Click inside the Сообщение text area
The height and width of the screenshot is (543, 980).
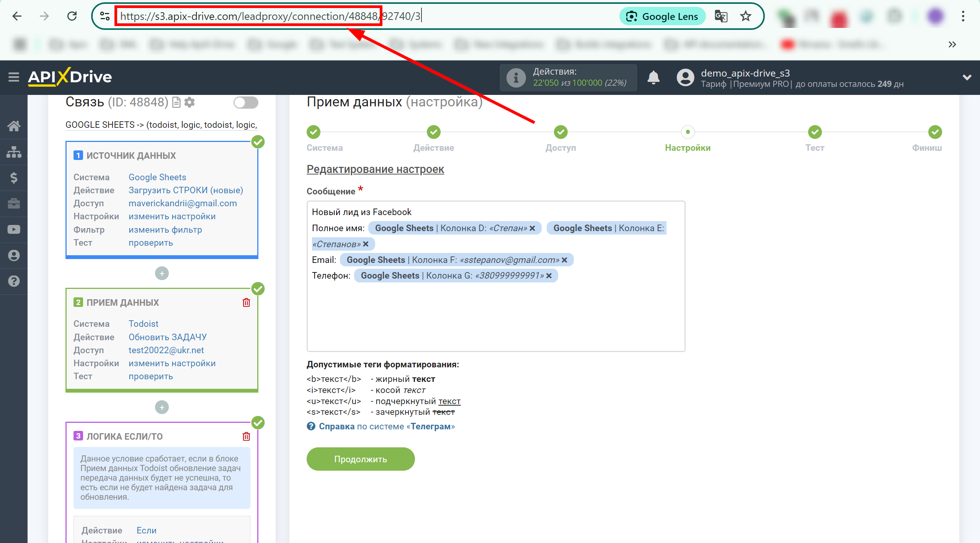(x=496, y=276)
